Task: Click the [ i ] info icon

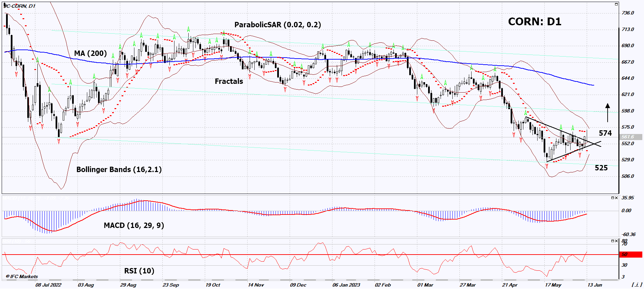Action: click(636, 285)
